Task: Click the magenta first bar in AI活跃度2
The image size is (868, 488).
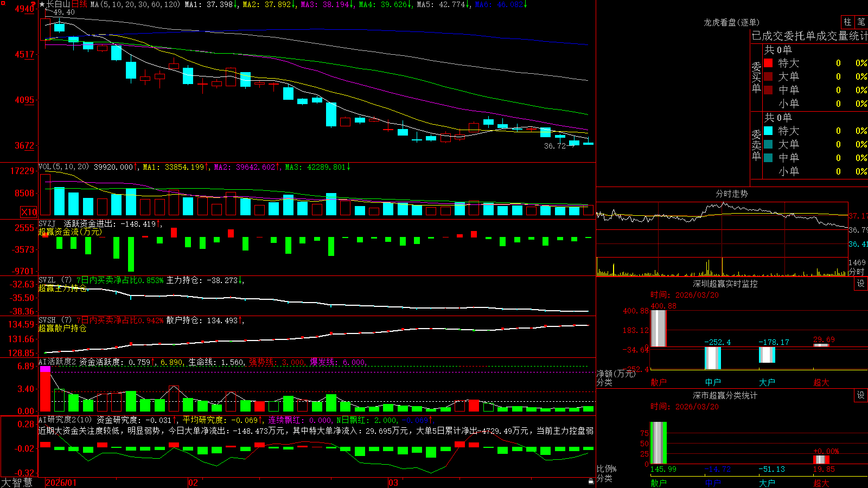Action: (x=44, y=369)
